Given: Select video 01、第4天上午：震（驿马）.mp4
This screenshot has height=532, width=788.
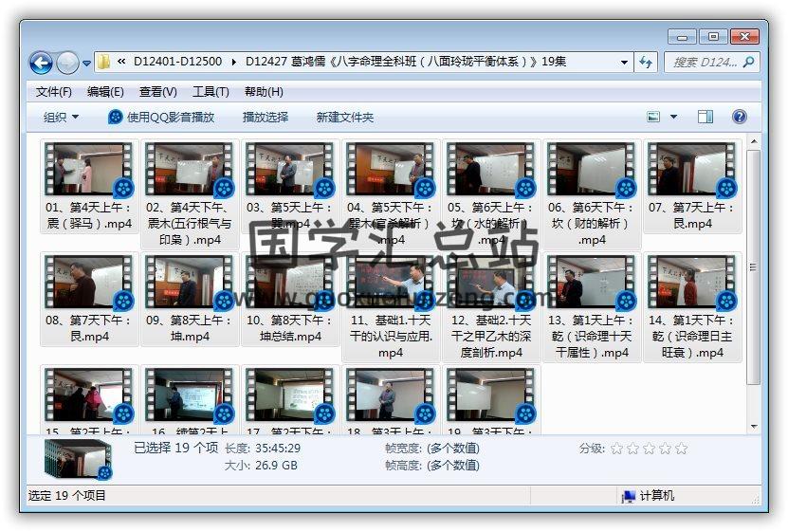Looking at the screenshot, I should (89, 187).
